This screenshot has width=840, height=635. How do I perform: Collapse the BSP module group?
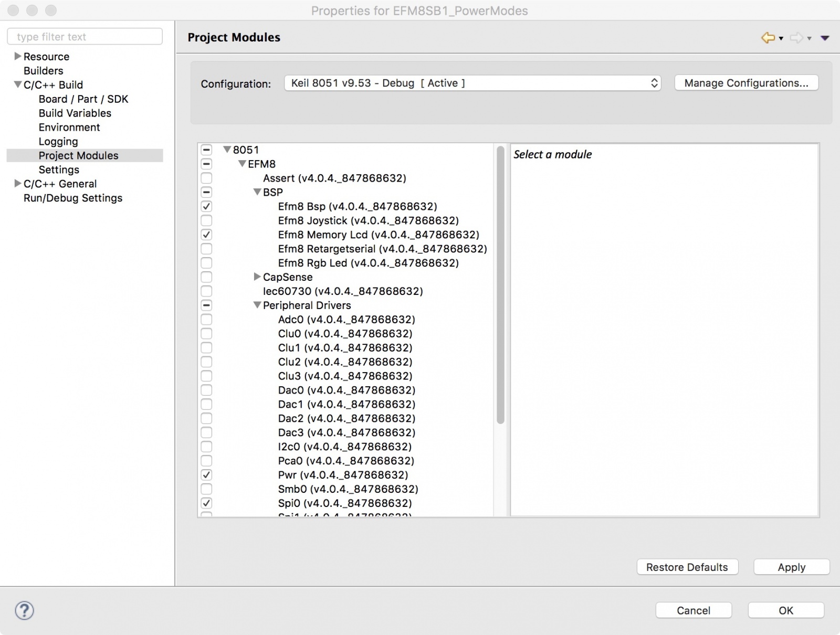point(257,192)
